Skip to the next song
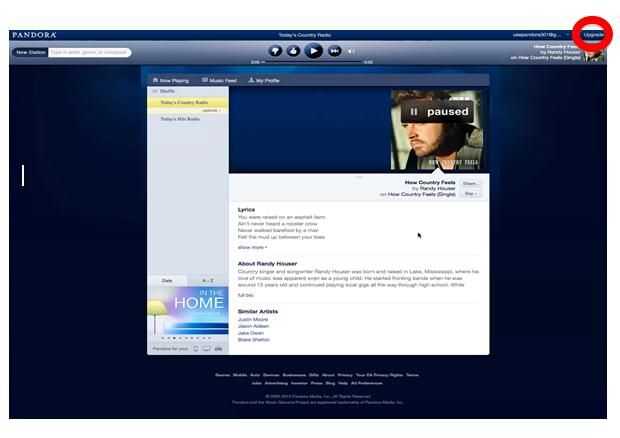620x438 pixels. click(x=335, y=51)
